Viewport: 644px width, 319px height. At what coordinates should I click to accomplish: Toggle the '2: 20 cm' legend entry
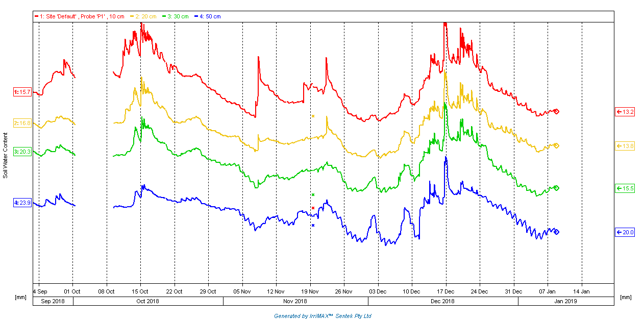coord(145,16)
